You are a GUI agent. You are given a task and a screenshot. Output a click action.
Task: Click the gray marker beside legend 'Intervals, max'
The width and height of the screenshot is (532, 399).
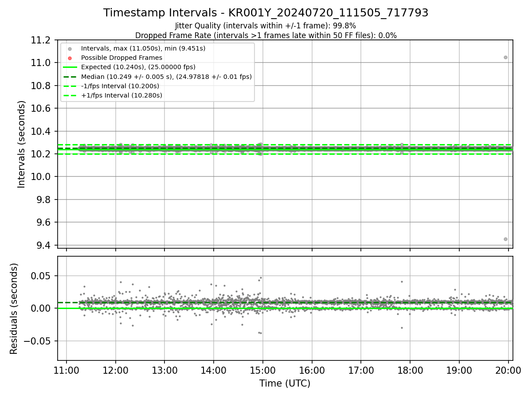click(70, 49)
